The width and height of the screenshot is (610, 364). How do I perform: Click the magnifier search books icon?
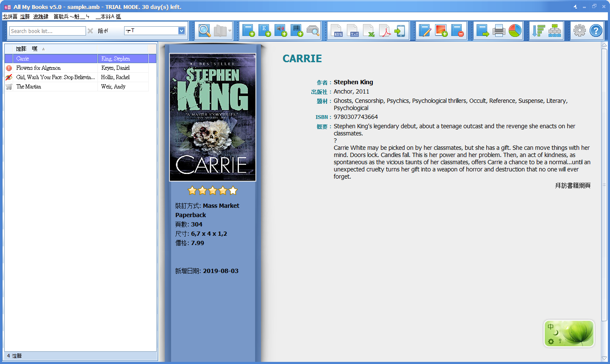(205, 30)
